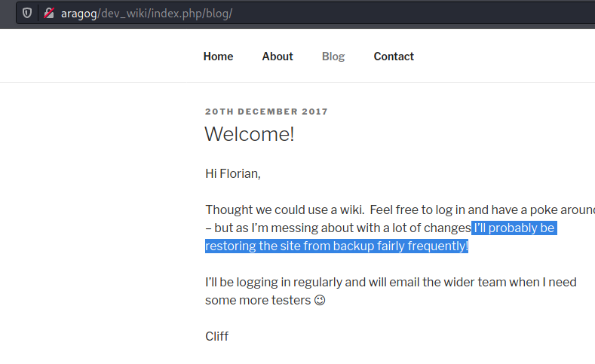Image resolution: width=595 pixels, height=364 pixels.
Task: Click the messing about with changes line
Action: (338, 228)
